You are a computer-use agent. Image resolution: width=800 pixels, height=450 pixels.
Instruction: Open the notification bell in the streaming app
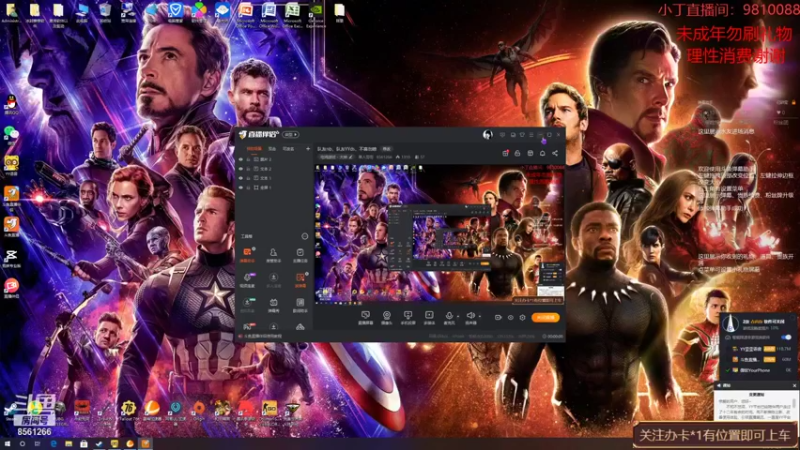click(x=542, y=153)
